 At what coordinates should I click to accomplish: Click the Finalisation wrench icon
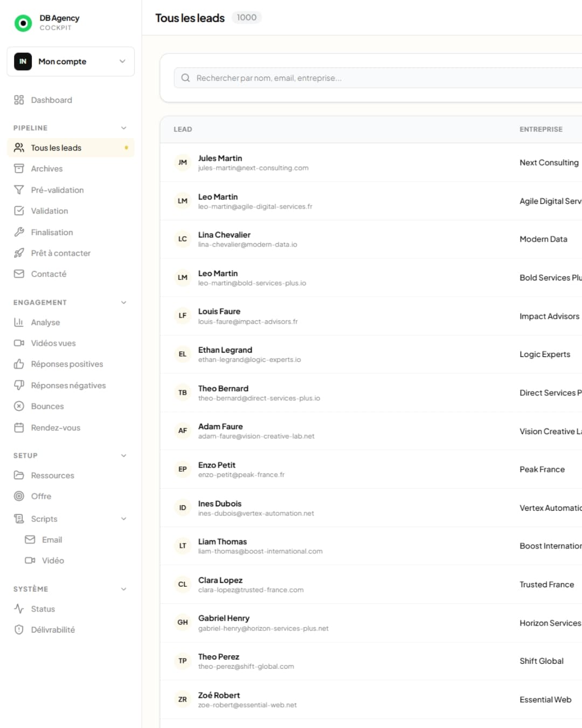click(19, 232)
